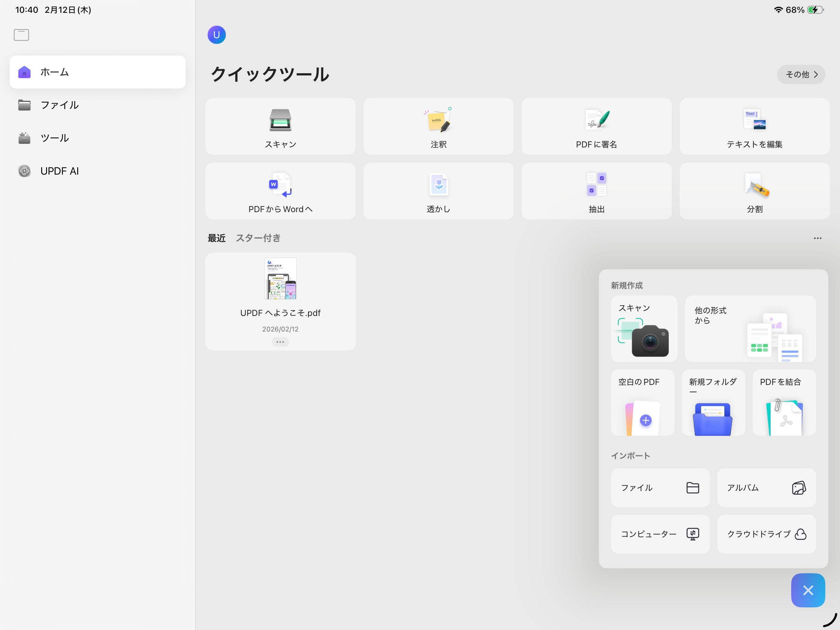This screenshot has height=630, width=840.
Task: Launch PDF to Word conversion tool
Action: tap(280, 191)
